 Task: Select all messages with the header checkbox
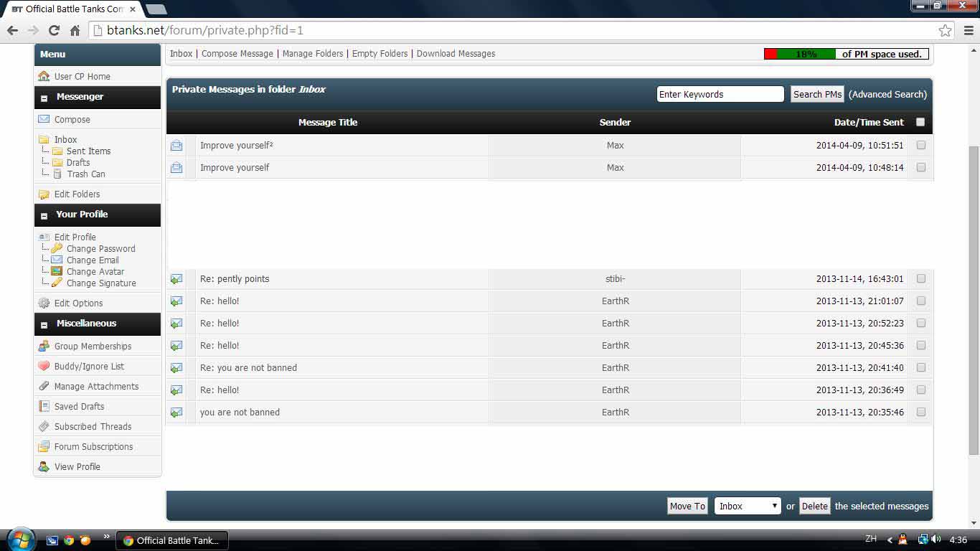tap(920, 122)
